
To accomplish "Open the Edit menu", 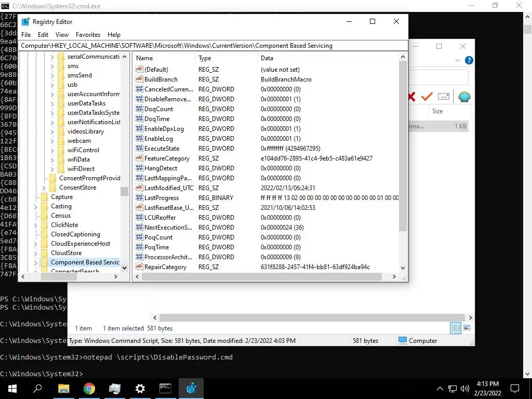I will [43, 35].
